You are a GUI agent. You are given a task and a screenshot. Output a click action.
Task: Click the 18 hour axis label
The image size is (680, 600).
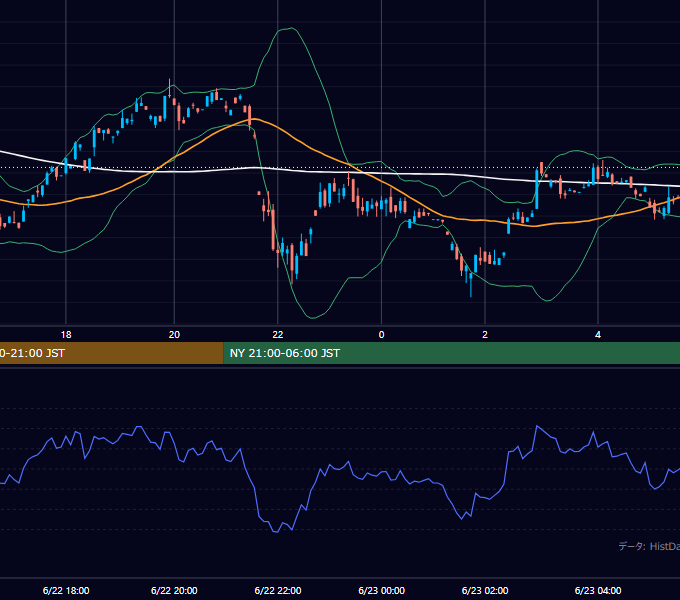point(66,335)
